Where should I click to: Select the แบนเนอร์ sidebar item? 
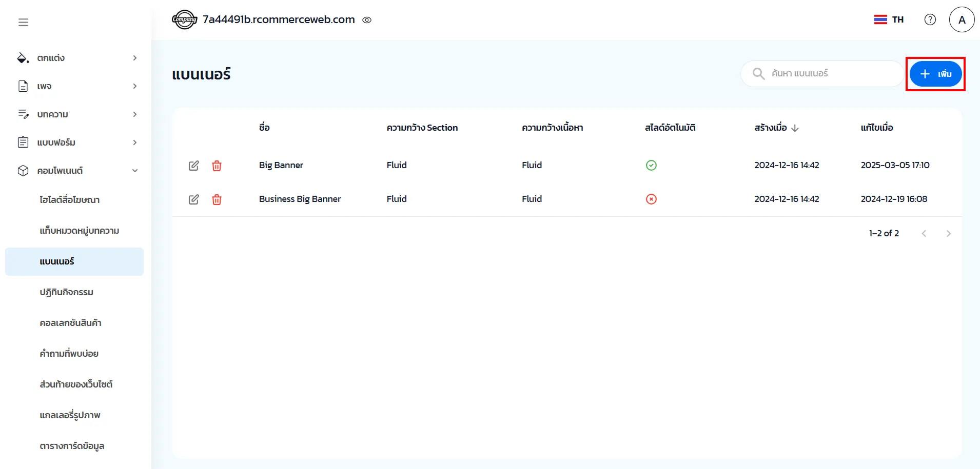click(74, 261)
